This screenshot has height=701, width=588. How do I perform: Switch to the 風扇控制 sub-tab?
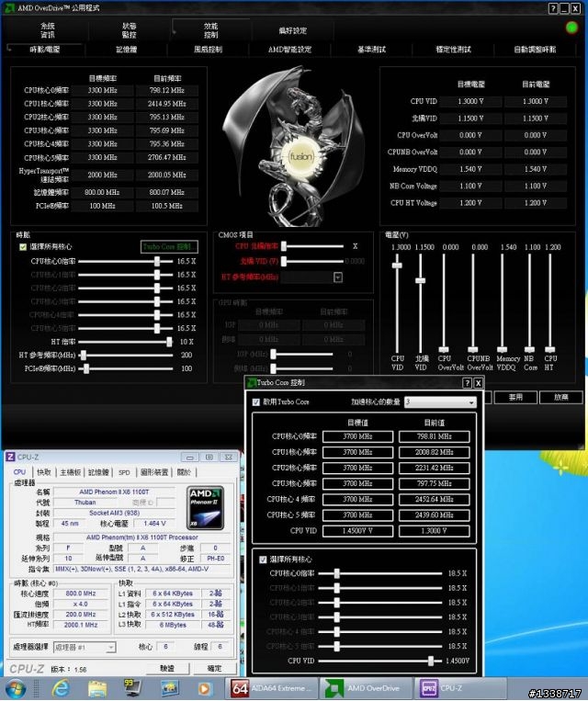tap(208, 50)
